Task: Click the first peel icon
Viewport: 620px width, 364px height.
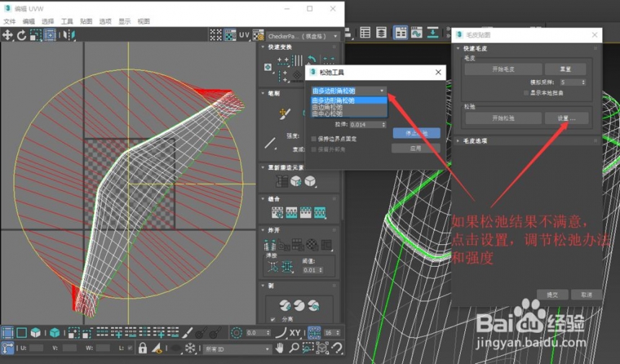Action: coord(285,306)
